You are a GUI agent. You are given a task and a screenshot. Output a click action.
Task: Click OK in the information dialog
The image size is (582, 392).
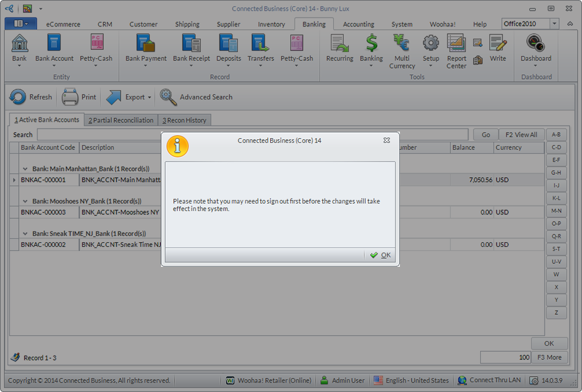click(x=380, y=255)
